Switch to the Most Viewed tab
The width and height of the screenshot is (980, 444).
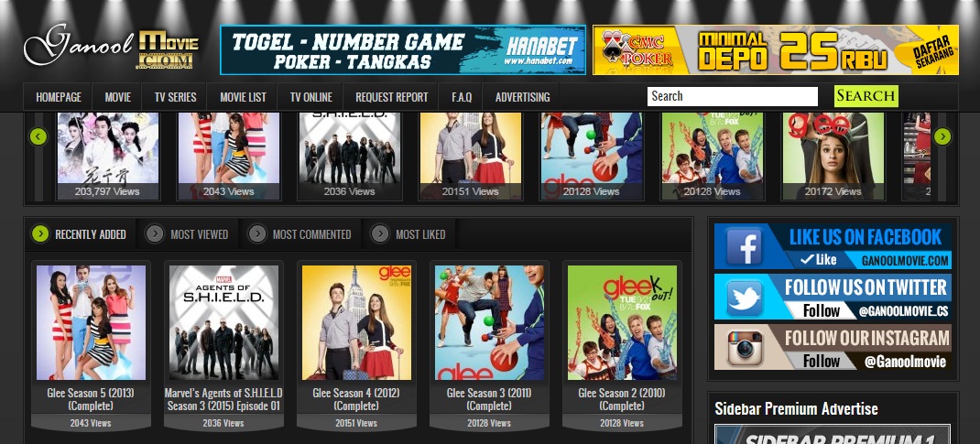coord(200,234)
